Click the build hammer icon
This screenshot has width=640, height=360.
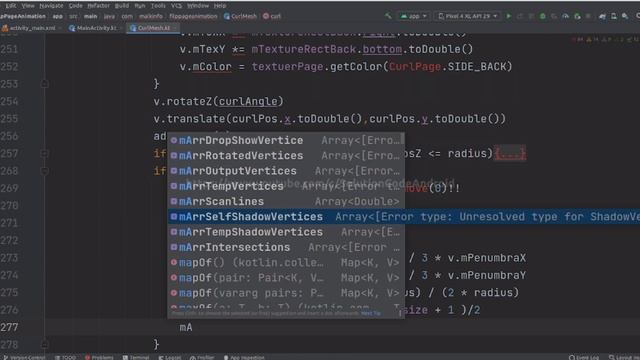tap(388, 16)
